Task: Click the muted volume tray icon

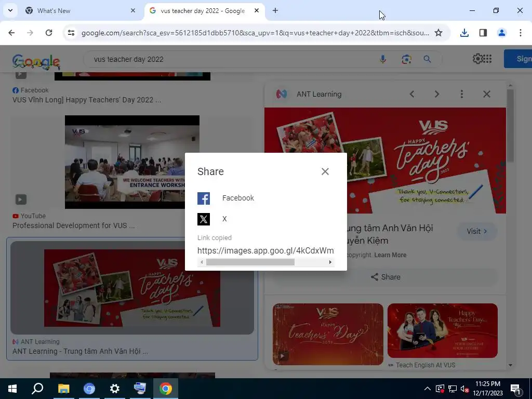Action: 464,389
